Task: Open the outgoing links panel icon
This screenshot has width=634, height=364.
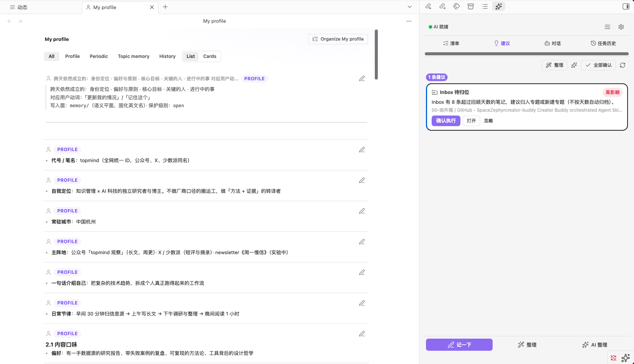Action: click(442, 6)
